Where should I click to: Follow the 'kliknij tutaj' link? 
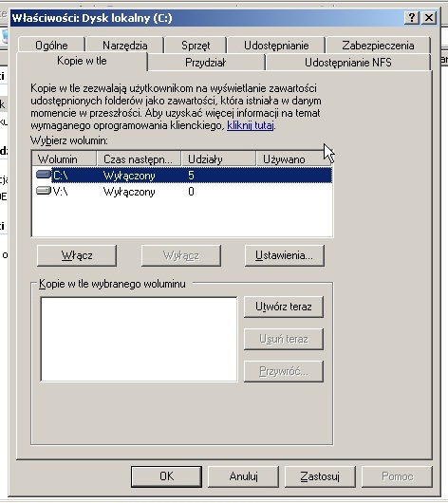click(x=251, y=125)
